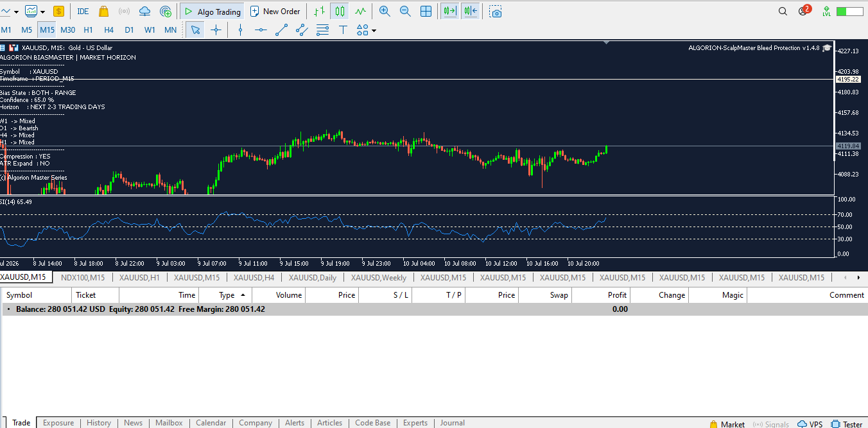This screenshot has height=428, width=868.
Task: Expand the chart templates dropdown arrow
Action: [x=42, y=12]
